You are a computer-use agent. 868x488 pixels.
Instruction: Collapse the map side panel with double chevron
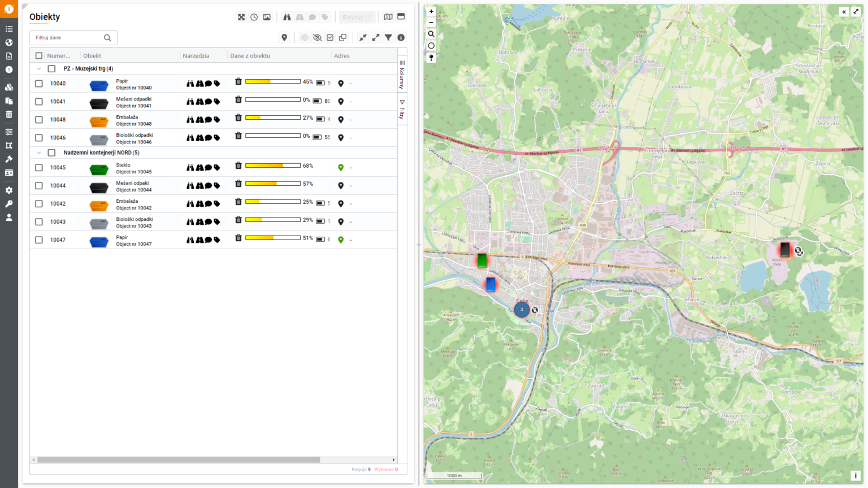pos(844,11)
